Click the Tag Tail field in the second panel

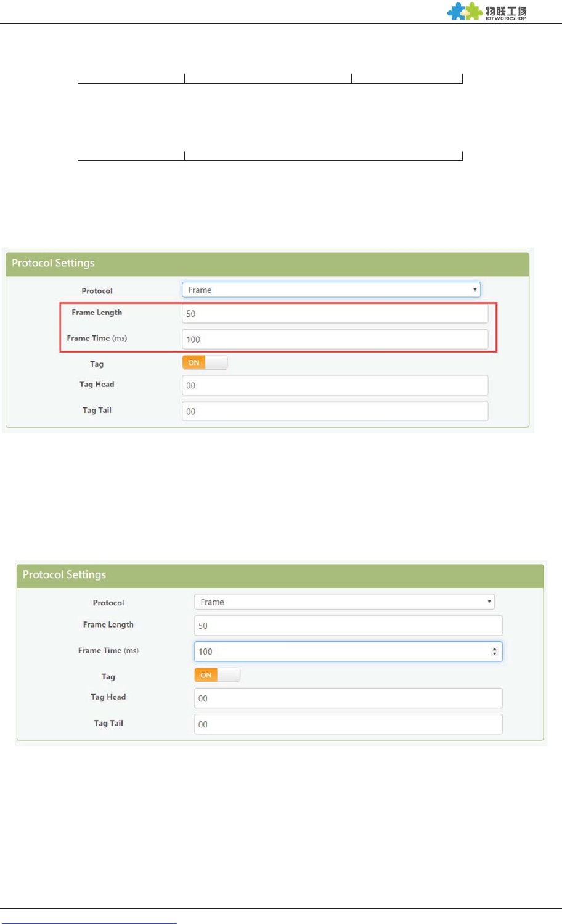[348, 724]
